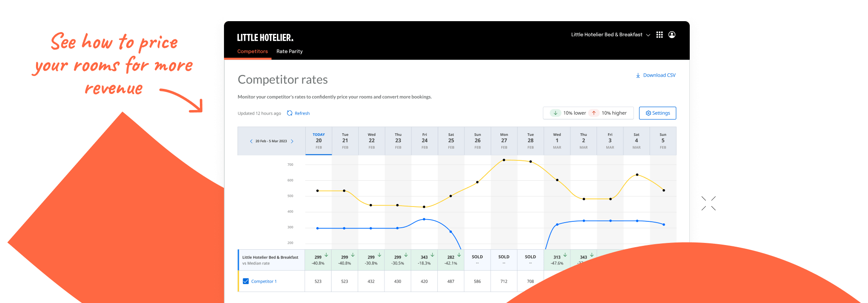The height and width of the screenshot is (303, 868).
Task: Go to next date range with right chevron
Action: pyautogui.click(x=292, y=141)
